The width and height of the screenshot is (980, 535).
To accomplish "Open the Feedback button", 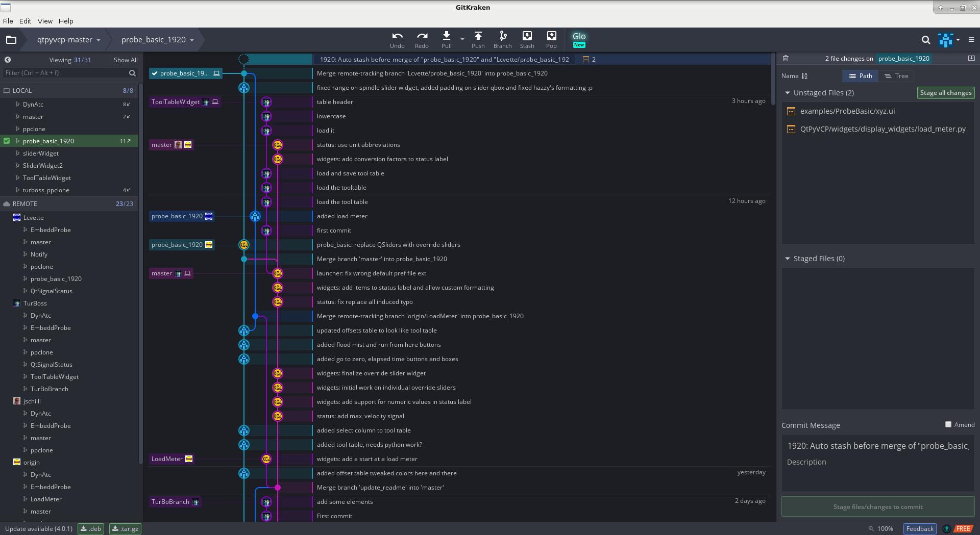I will [x=920, y=529].
